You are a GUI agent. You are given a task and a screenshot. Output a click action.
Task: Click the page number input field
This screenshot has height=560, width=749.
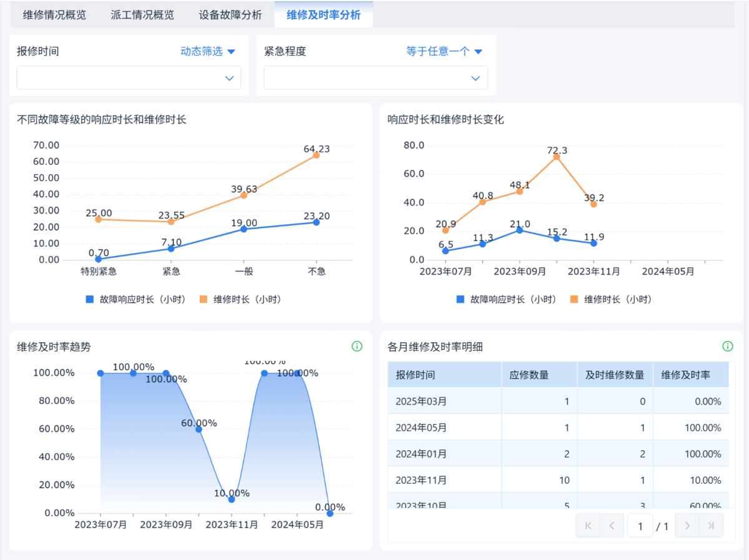(640, 526)
